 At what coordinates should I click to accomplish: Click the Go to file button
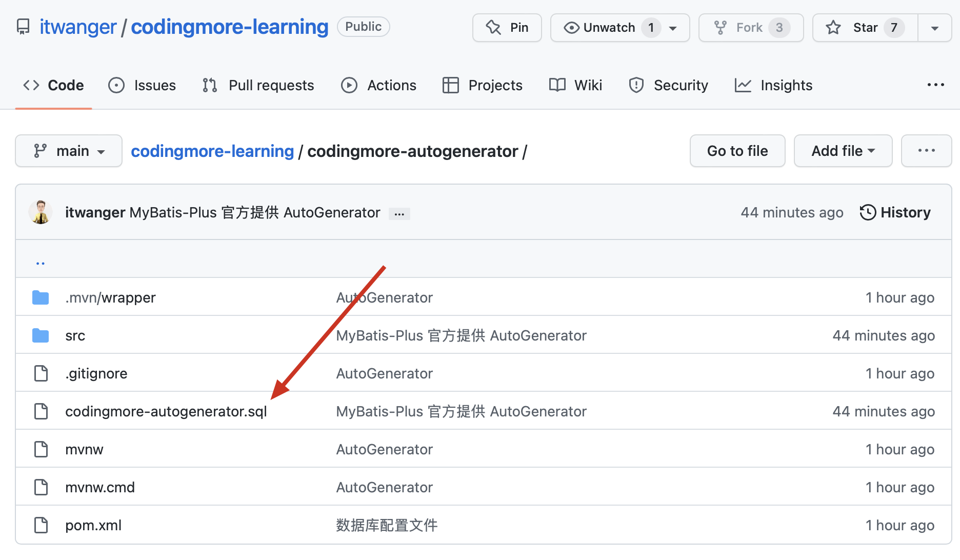[x=737, y=151]
